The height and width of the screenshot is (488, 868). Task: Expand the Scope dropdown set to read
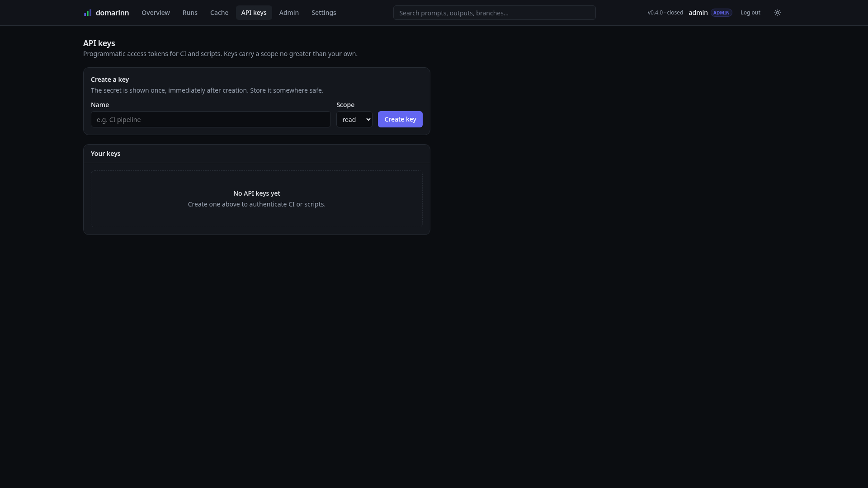click(354, 119)
